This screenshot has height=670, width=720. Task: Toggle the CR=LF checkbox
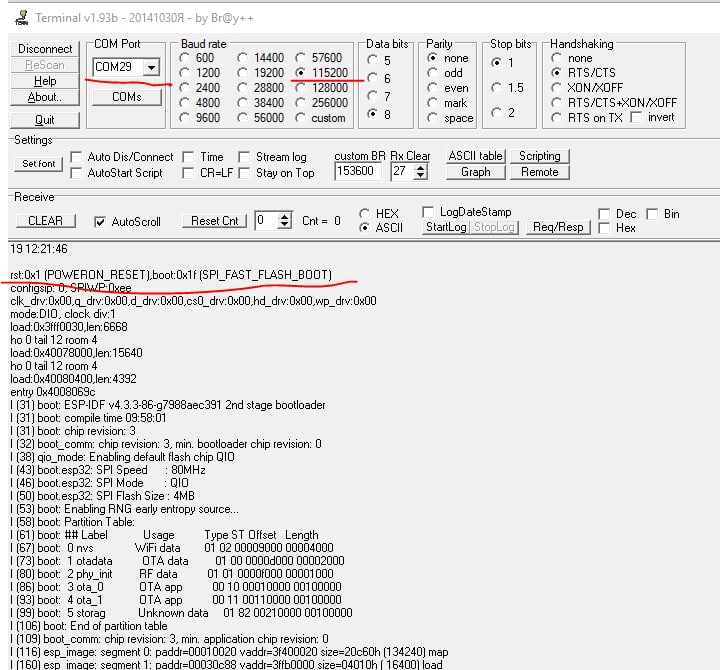[188, 173]
